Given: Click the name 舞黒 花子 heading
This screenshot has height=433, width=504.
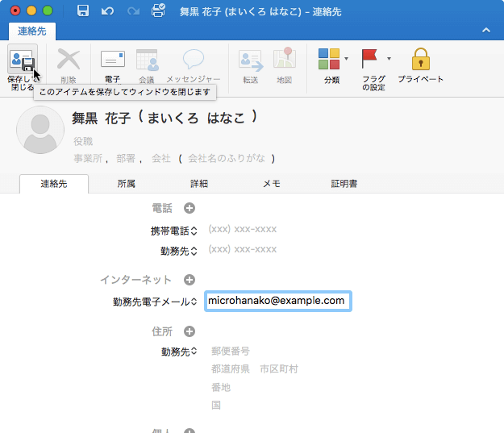Looking at the screenshot, I should pyautogui.click(x=102, y=119).
